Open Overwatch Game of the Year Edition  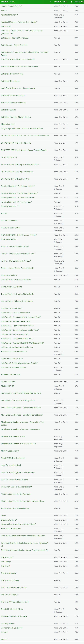(x=16, y=487)
